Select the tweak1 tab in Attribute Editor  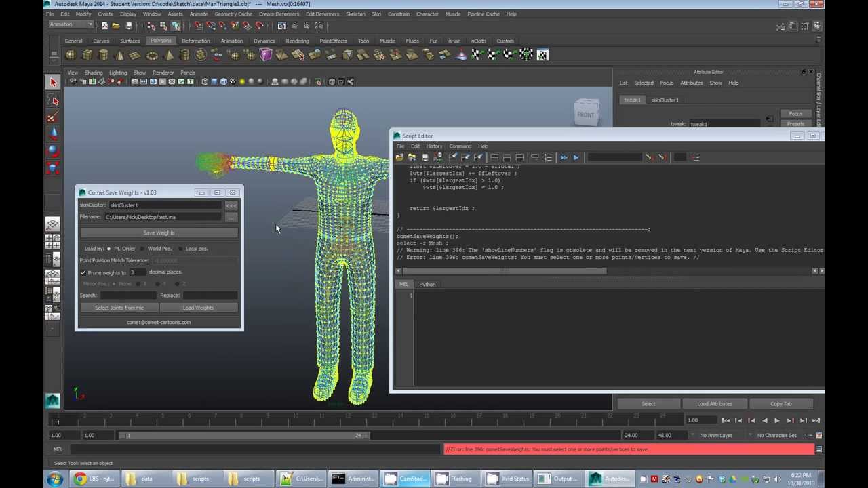tap(632, 100)
